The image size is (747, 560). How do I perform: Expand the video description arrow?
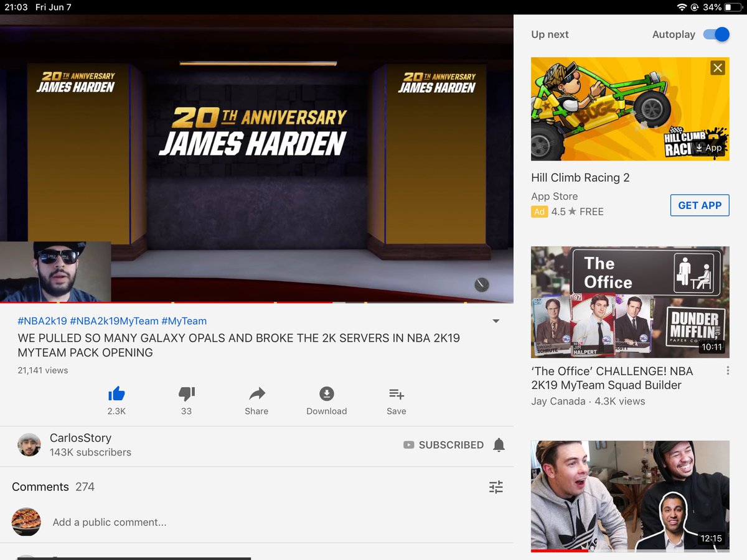click(x=496, y=321)
